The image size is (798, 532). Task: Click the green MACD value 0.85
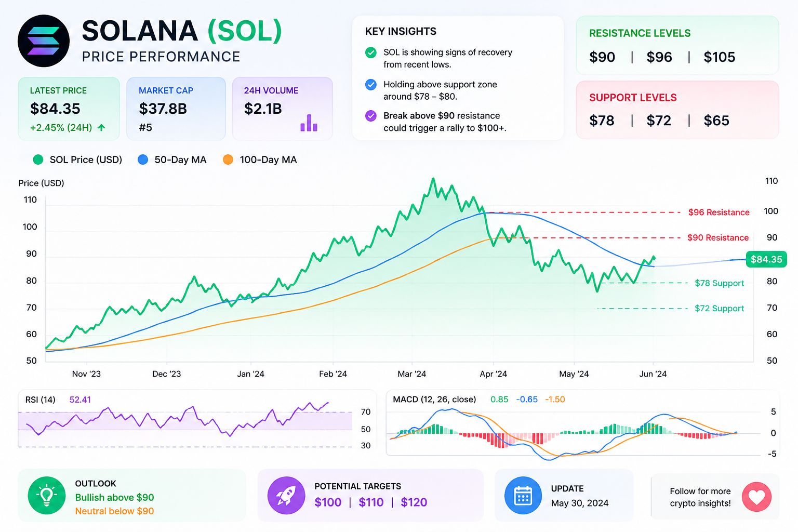coord(499,400)
